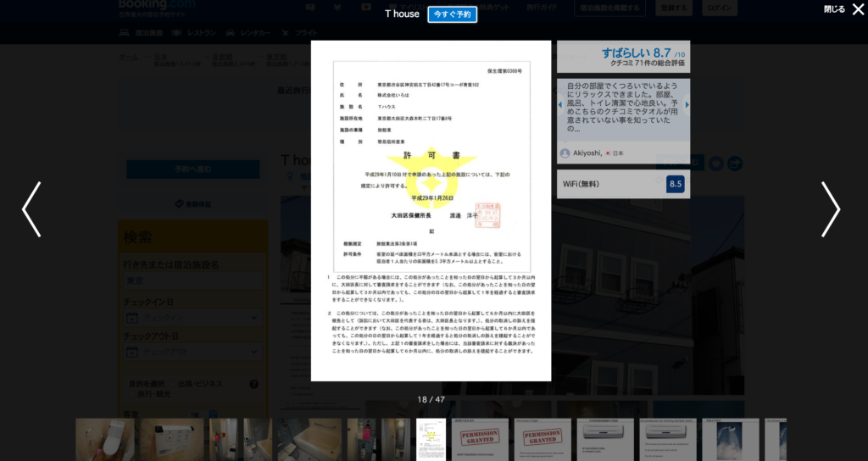Click the large permit document image

click(431, 210)
